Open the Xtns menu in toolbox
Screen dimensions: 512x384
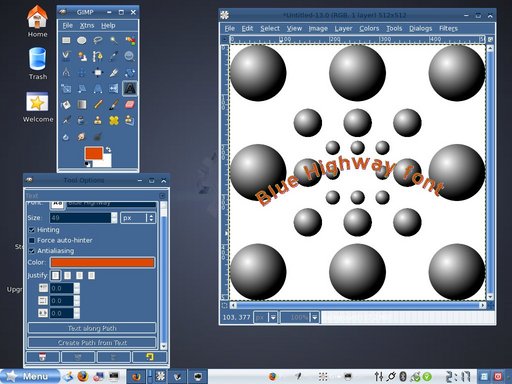(87, 25)
